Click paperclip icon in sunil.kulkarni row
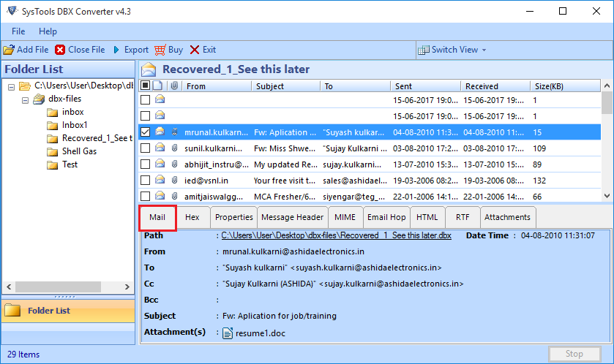Image resolution: width=614 pixels, height=364 pixels. (x=175, y=148)
